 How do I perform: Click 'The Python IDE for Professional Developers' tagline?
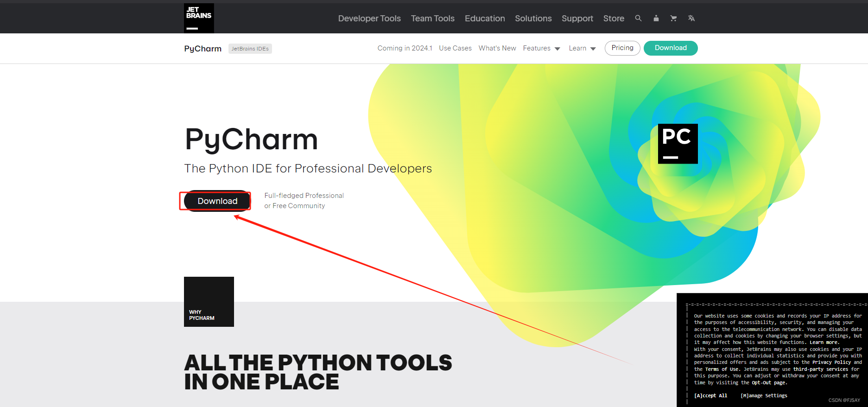point(308,168)
